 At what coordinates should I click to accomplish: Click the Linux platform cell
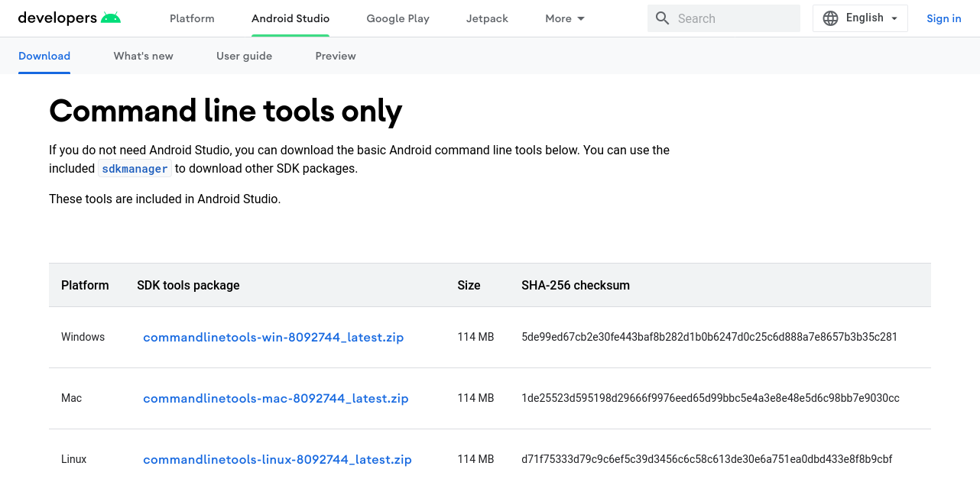click(74, 459)
